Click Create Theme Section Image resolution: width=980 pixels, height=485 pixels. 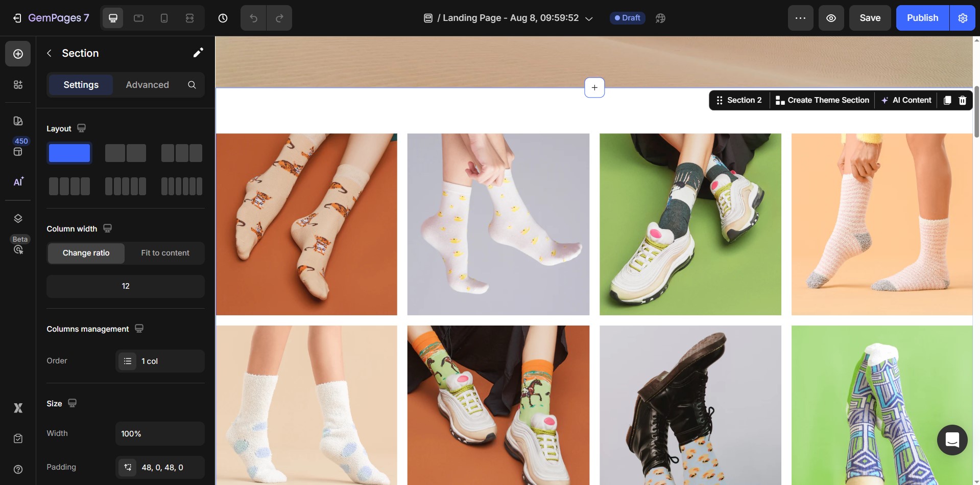(x=822, y=100)
